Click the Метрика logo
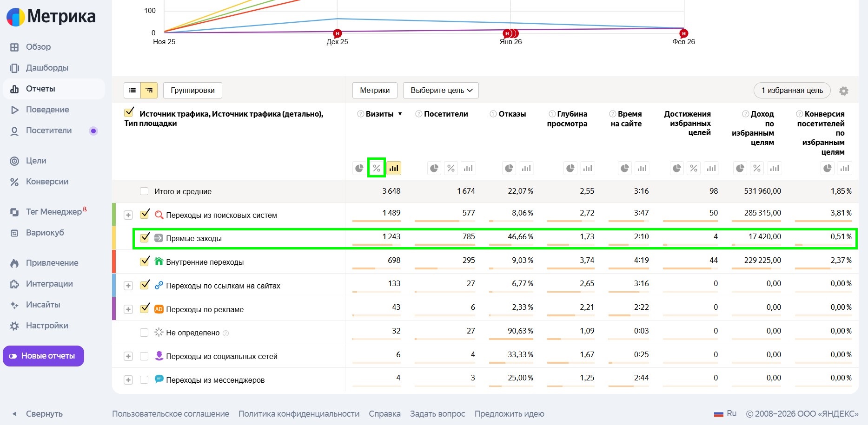 point(51,17)
